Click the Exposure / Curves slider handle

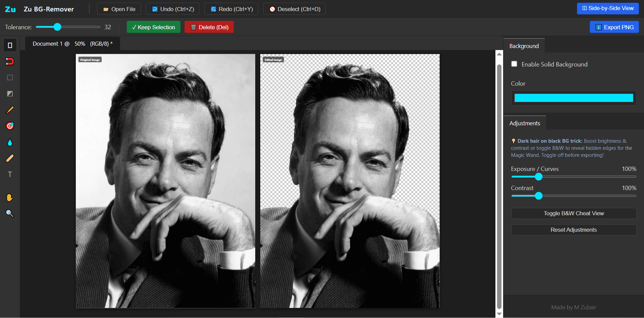tap(539, 177)
